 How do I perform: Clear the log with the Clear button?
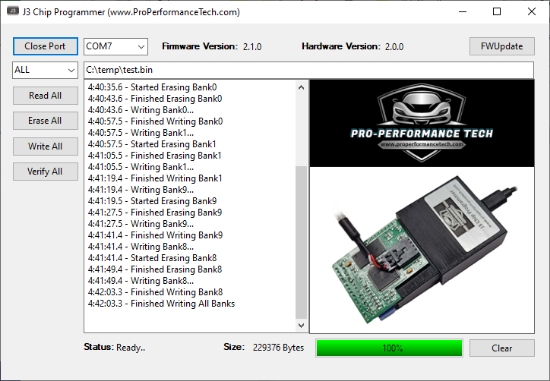pyautogui.click(x=502, y=348)
